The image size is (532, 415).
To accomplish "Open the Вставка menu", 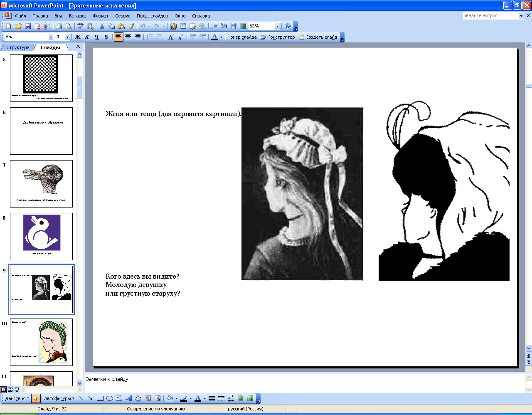I will click(78, 16).
